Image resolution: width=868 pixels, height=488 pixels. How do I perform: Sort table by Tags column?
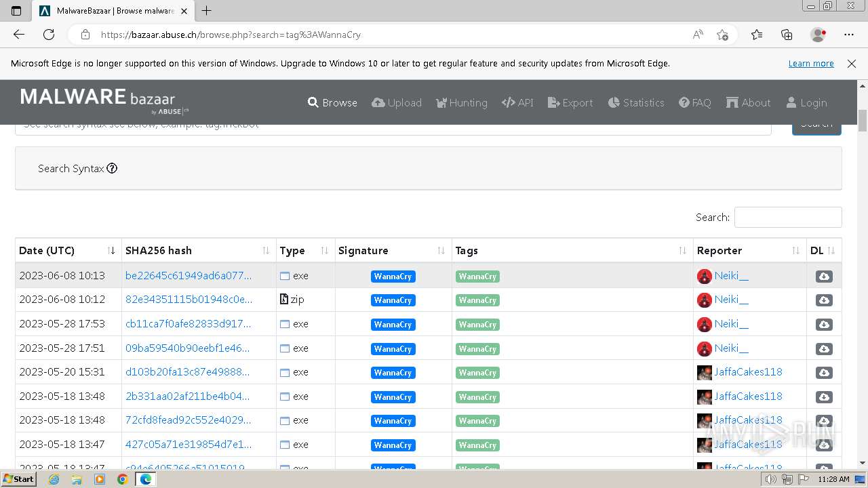click(x=572, y=250)
